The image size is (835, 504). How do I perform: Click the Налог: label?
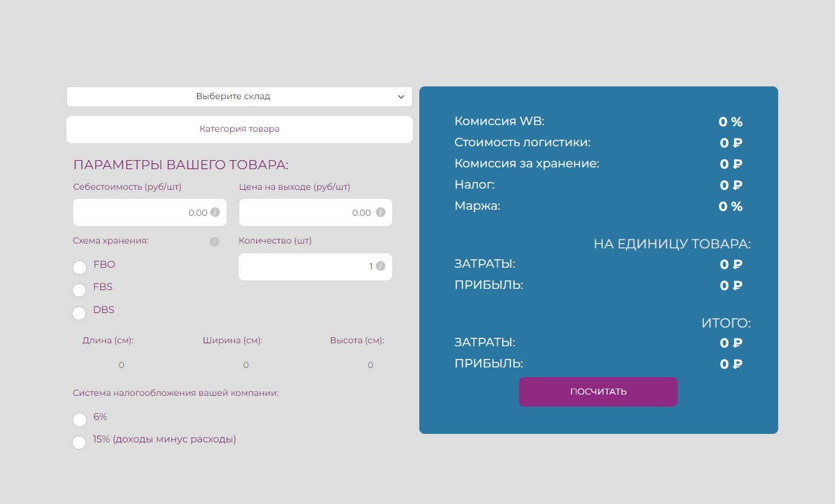[474, 184]
